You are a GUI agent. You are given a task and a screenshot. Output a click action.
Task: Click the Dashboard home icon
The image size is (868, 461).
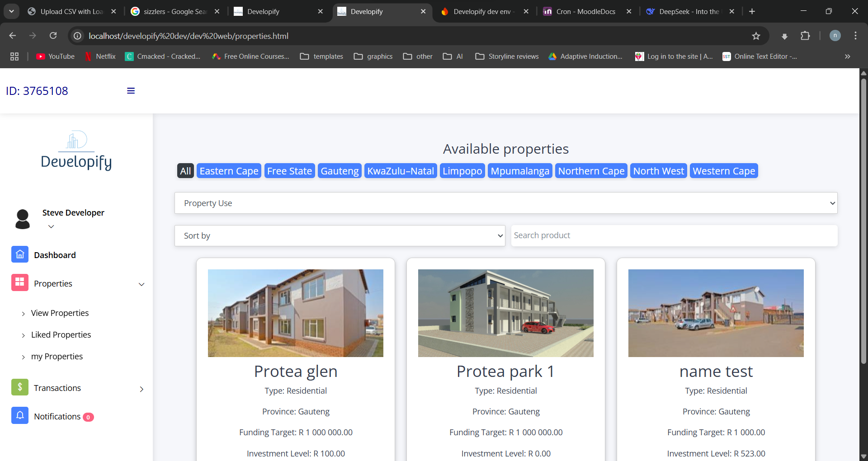tap(20, 255)
